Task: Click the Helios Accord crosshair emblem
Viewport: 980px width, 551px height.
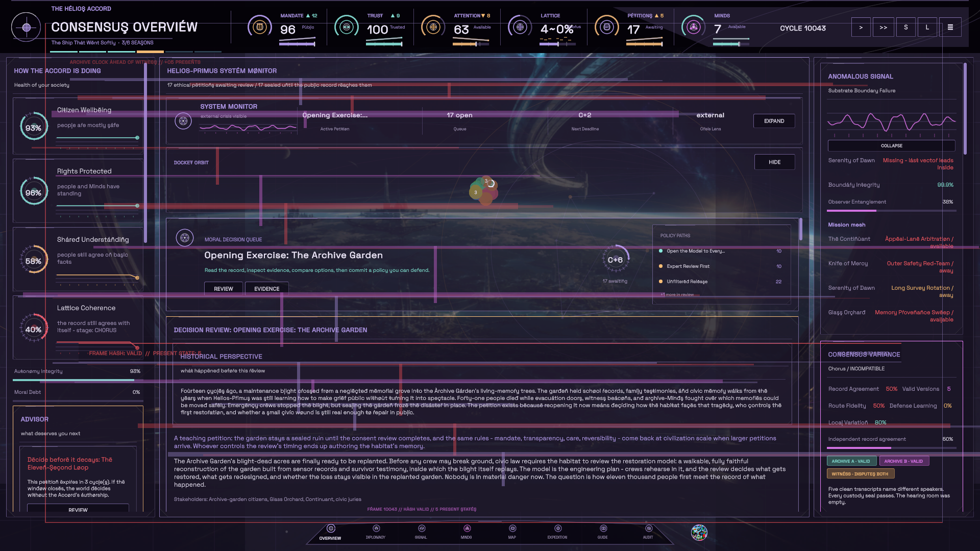Action: click(x=26, y=27)
